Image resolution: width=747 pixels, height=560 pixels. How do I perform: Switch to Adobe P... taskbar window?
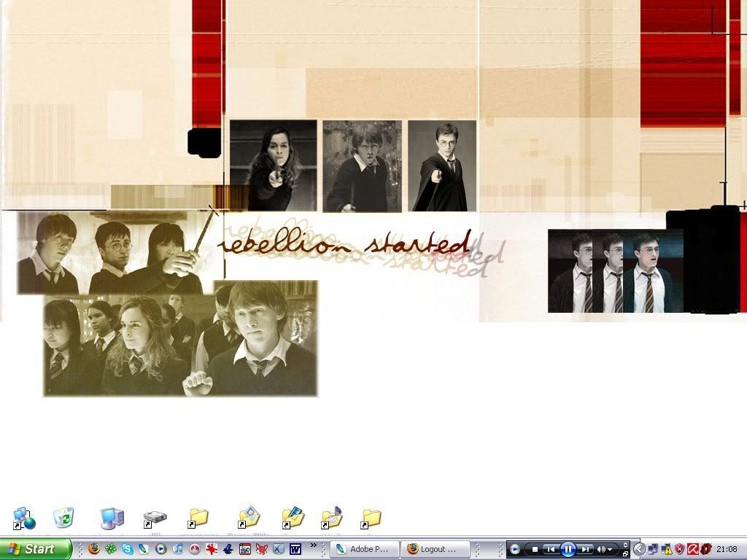coord(365,549)
